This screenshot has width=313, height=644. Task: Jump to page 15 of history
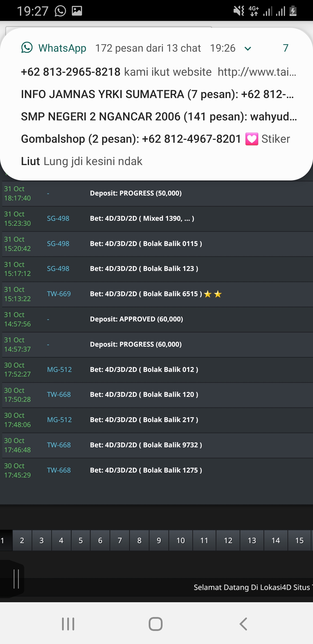tap(299, 540)
